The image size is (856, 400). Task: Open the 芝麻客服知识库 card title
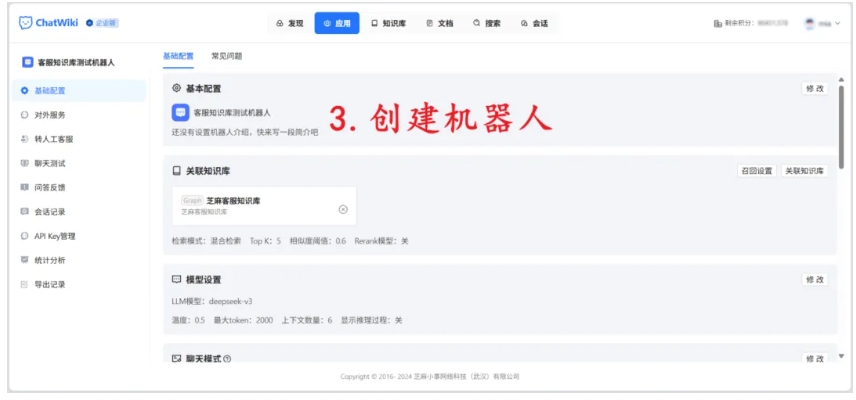pos(233,201)
